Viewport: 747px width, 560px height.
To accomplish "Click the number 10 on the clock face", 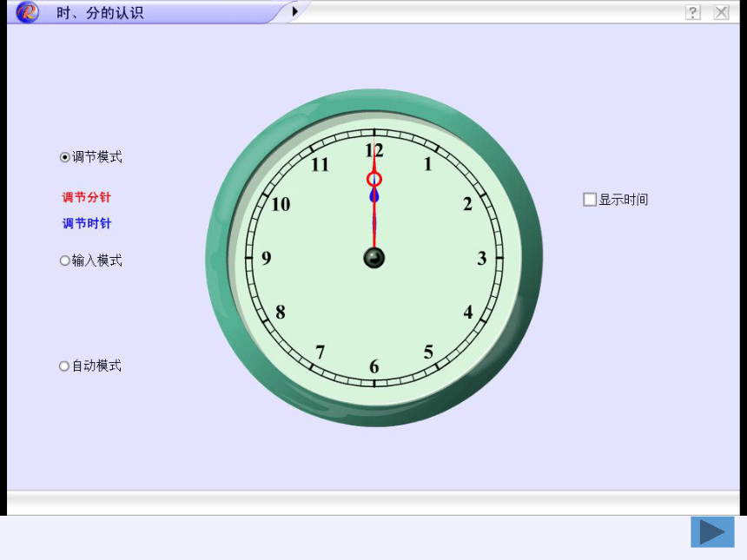I will coord(281,205).
